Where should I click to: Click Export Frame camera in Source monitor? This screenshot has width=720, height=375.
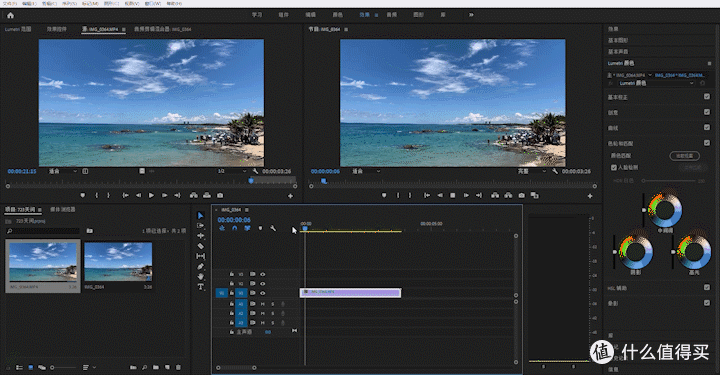point(220,196)
